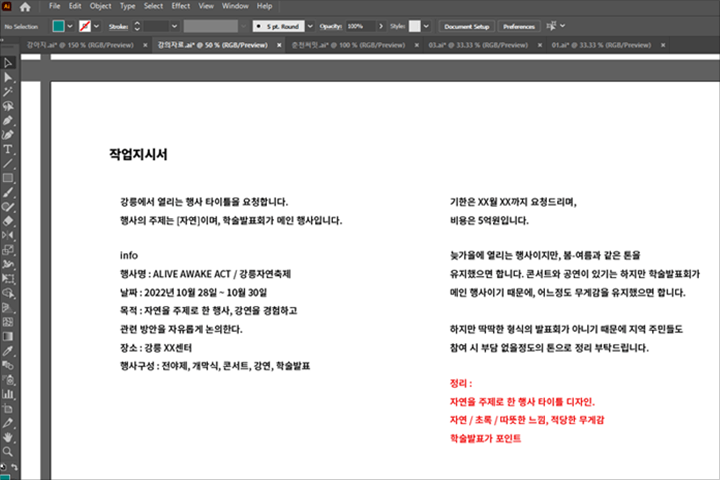Open the View menu
Viewport: 720px width, 480px height.
[x=206, y=6]
